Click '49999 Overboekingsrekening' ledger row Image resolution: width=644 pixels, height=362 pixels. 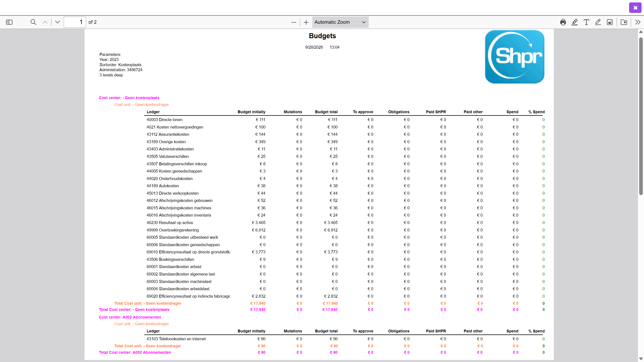(345, 230)
